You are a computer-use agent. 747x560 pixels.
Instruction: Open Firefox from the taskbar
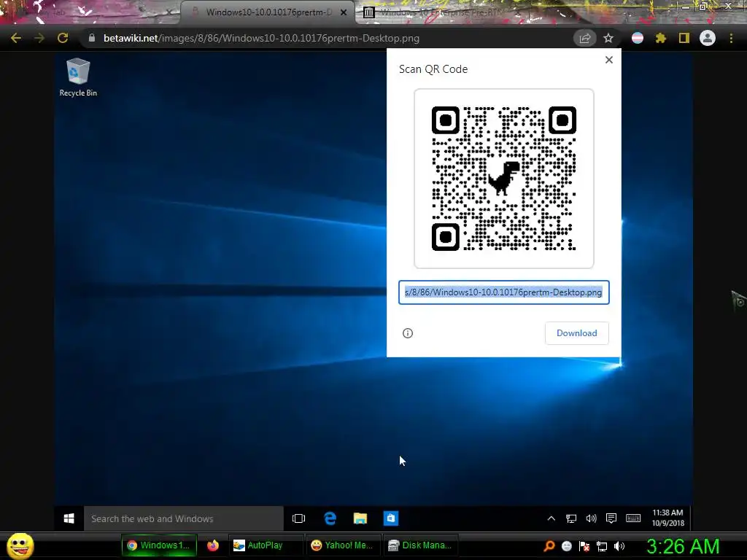[212, 545]
